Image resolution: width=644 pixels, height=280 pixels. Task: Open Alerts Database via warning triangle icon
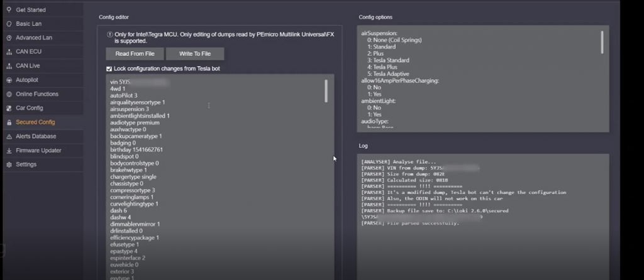(8, 136)
